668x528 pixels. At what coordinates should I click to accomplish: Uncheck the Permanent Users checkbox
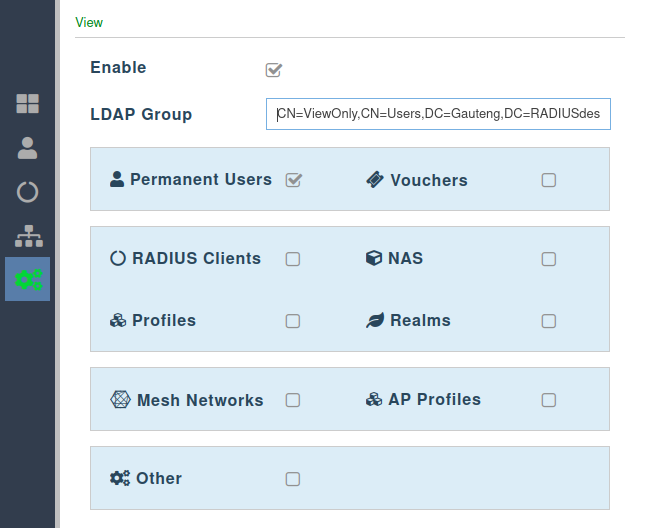(294, 180)
